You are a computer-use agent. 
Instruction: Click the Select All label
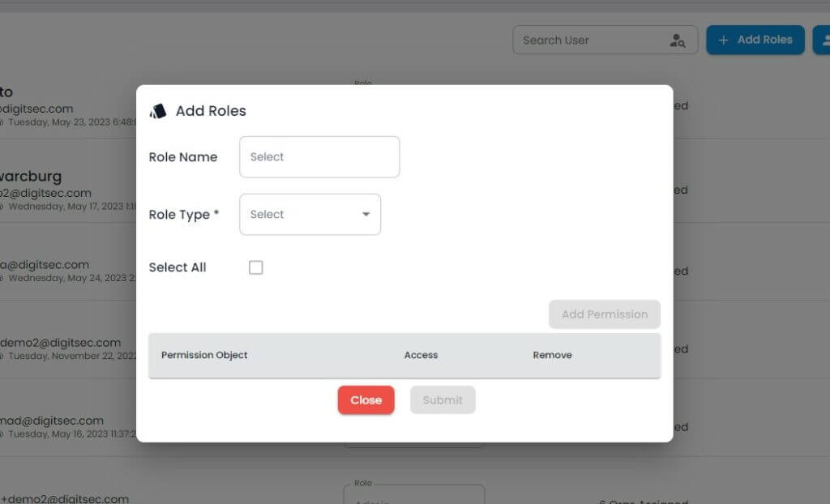pyautogui.click(x=178, y=267)
